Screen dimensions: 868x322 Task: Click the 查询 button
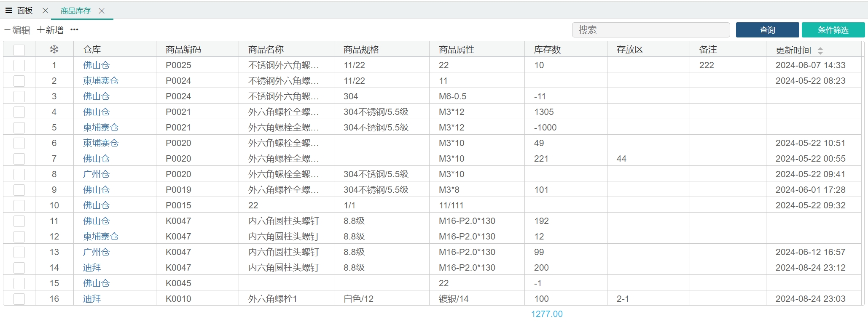[767, 30]
